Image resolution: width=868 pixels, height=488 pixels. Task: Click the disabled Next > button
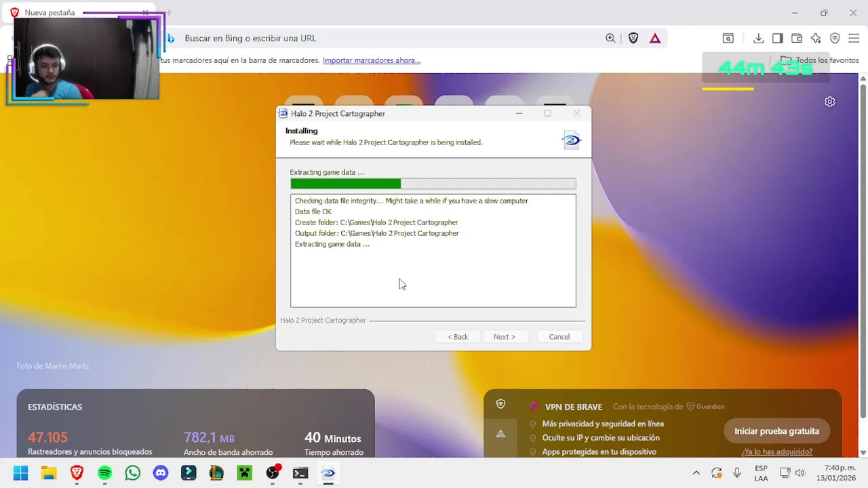click(x=504, y=337)
